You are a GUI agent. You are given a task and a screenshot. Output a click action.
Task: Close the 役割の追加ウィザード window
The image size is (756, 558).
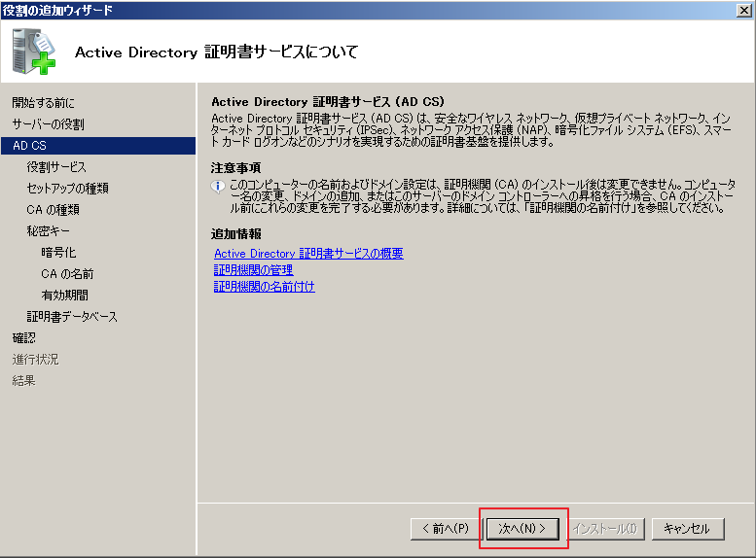coord(744,10)
